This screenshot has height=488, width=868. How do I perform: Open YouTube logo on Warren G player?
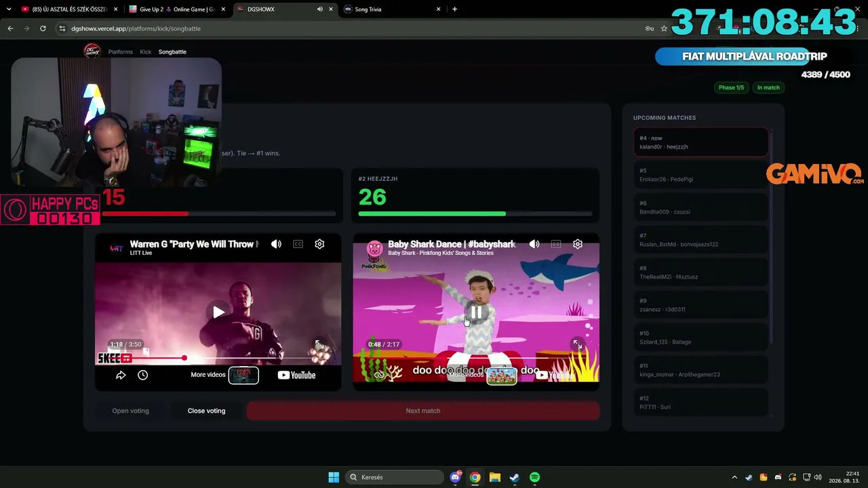tap(296, 375)
